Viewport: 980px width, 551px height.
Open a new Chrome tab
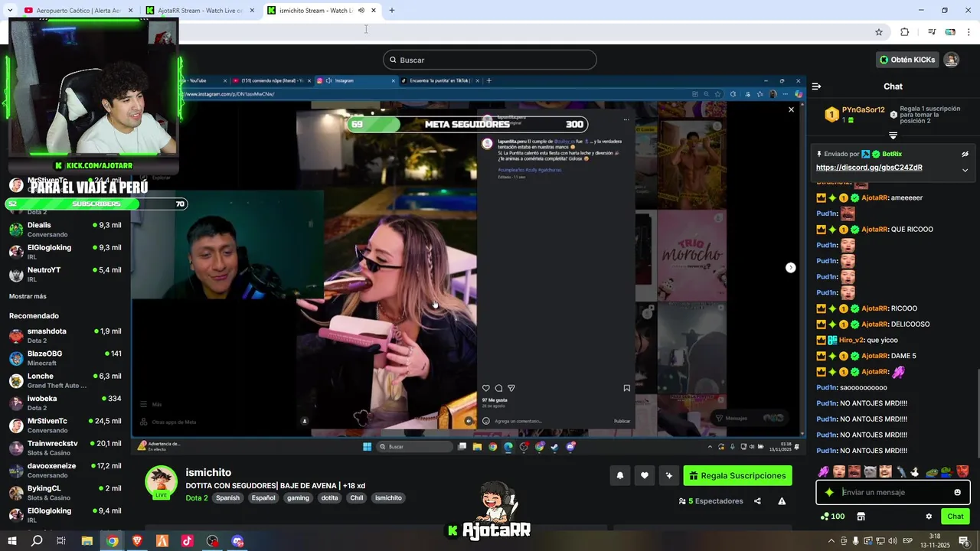[x=392, y=11]
